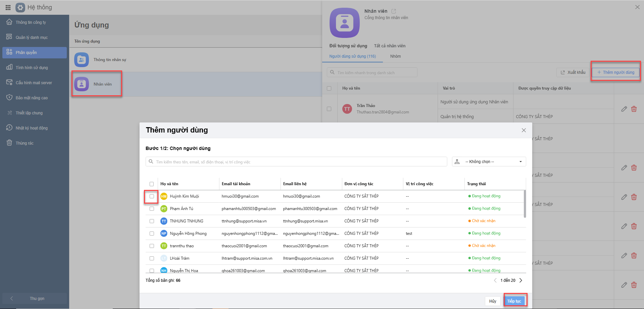The width and height of the screenshot is (644, 309).
Task: Switch to the Nhóm tab
Action: [x=395, y=56]
